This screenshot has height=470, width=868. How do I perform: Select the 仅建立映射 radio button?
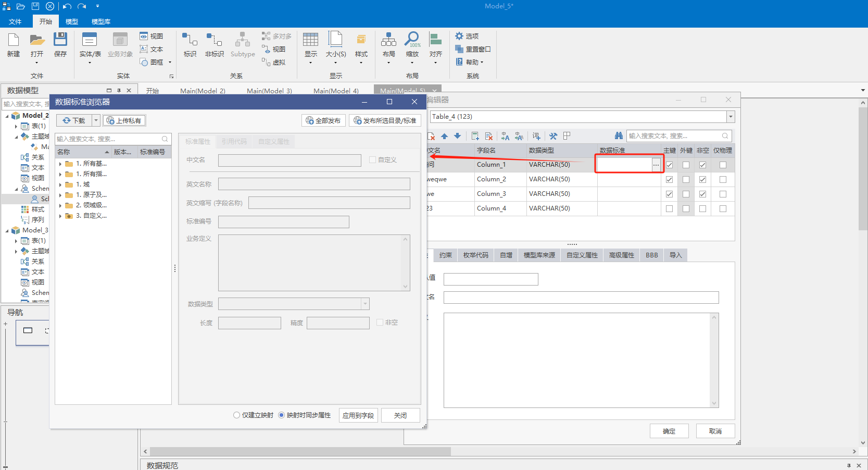(237, 415)
